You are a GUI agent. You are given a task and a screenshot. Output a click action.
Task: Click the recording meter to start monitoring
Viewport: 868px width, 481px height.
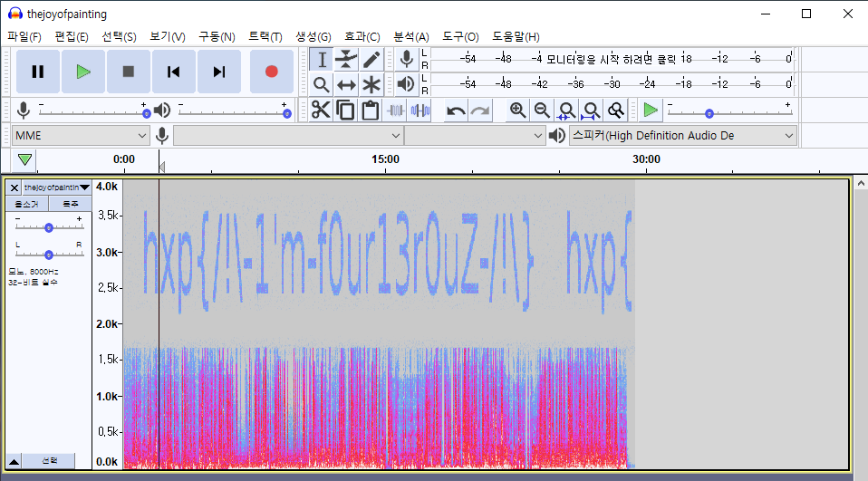612,59
